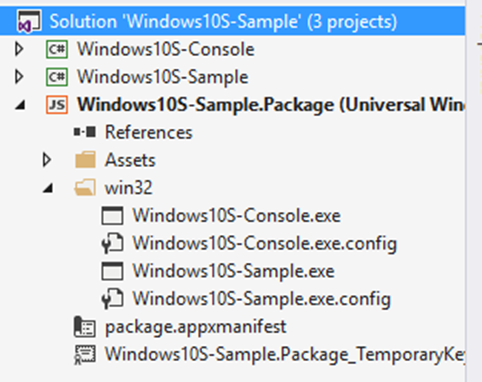Screen dimensions: 482x382
Task: Click the JS project icon for Windows10S-Sample.Package
Action: (57, 105)
